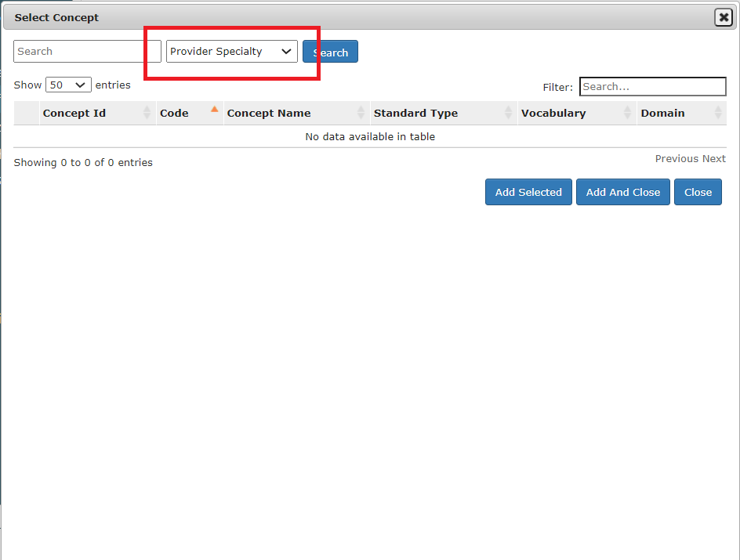Click the Search button

pyautogui.click(x=330, y=51)
